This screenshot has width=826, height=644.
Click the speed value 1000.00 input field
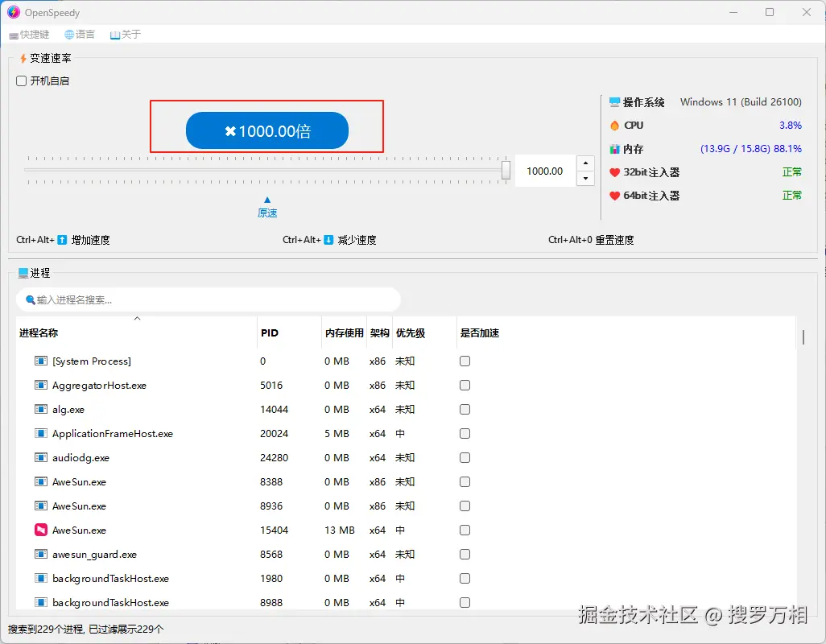pos(545,171)
